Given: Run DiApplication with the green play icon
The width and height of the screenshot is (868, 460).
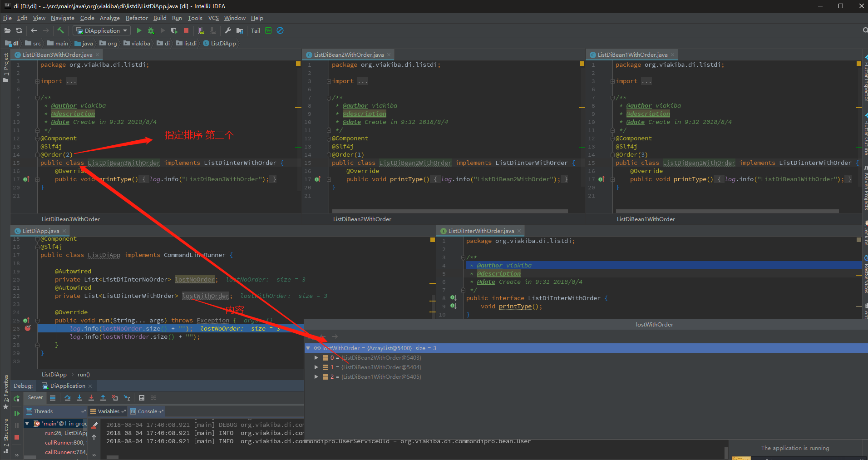Looking at the screenshot, I should [139, 30].
